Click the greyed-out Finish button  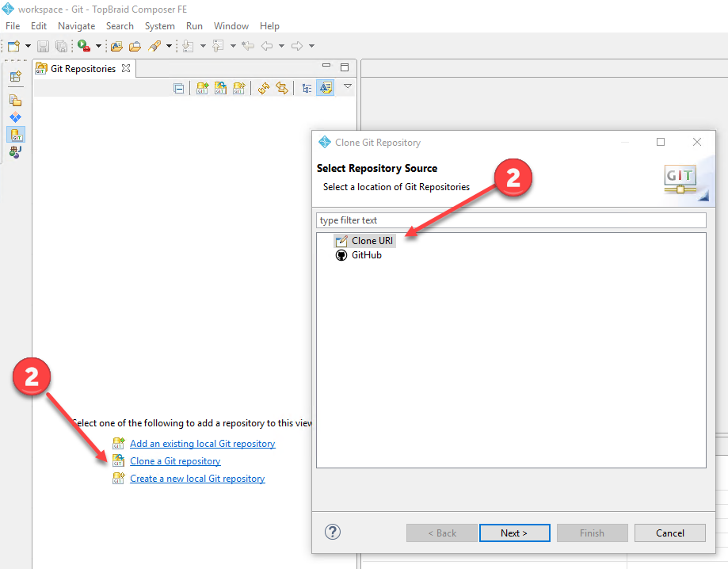(592, 533)
